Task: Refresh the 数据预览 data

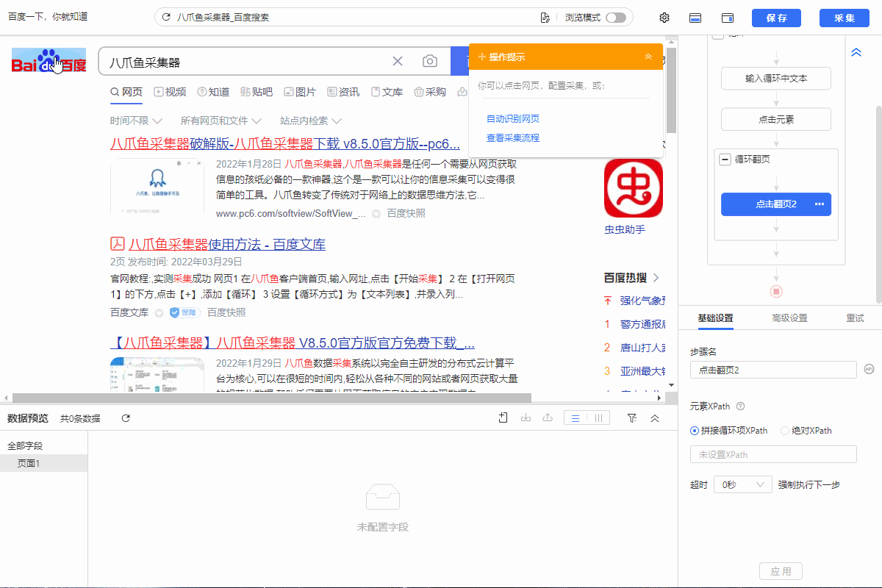Action: coord(126,418)
